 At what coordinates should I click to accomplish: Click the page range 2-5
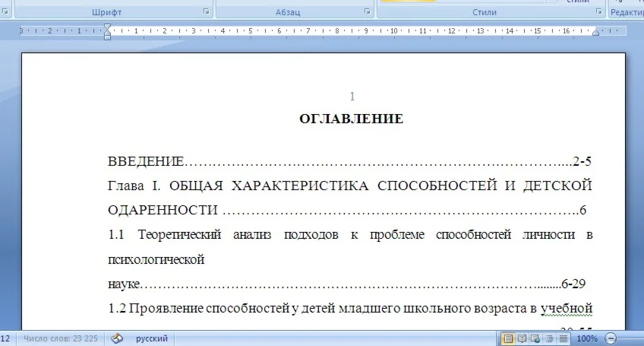tap(582, 161)
